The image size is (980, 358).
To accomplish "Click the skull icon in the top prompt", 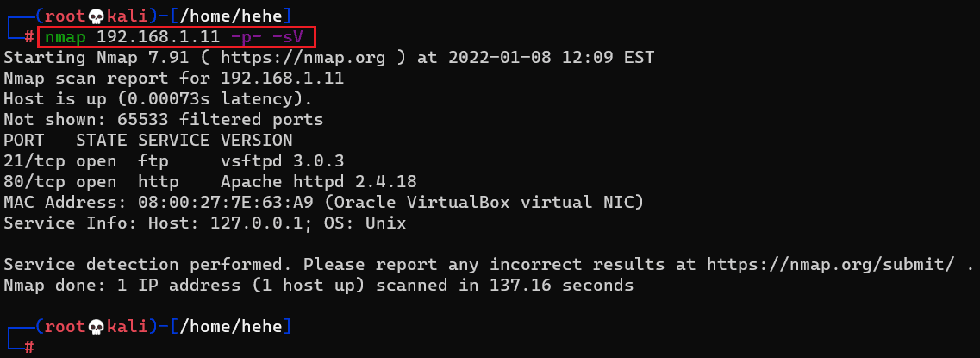I will (x=93, y=16).
